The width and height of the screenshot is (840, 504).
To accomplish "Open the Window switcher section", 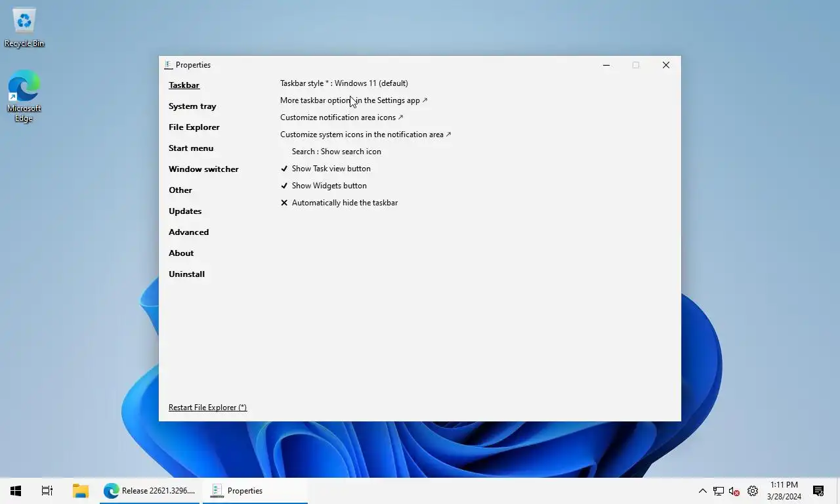I will click(203, 169).
